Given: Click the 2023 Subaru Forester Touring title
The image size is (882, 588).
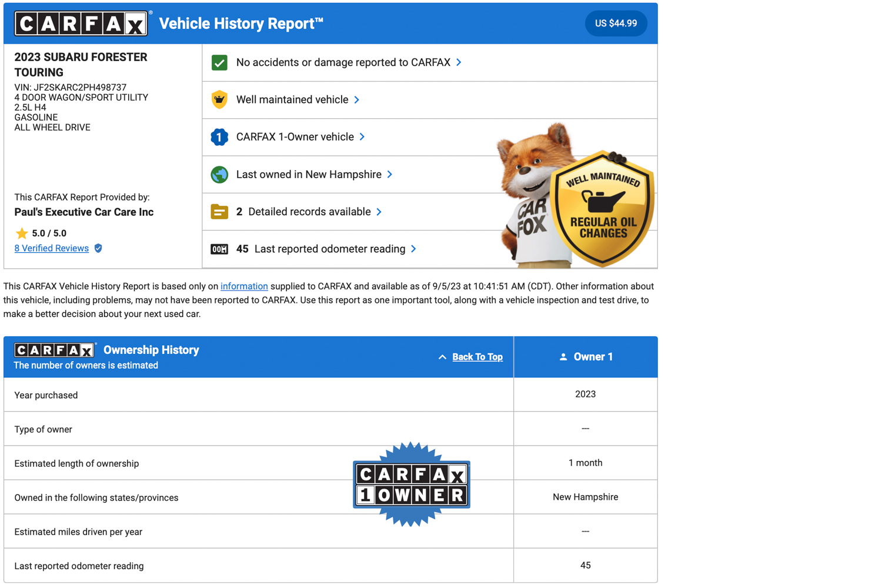Looking at the screenshot, I should click(x=81, y=65).
